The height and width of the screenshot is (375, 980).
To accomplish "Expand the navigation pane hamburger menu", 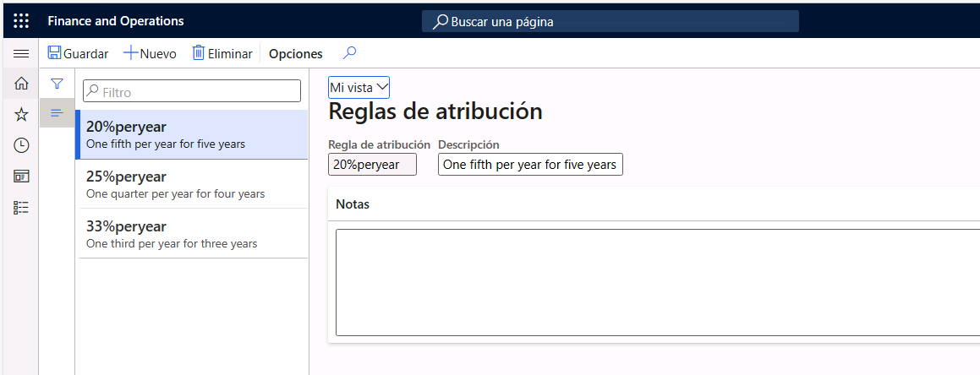I will click(20, 54).
